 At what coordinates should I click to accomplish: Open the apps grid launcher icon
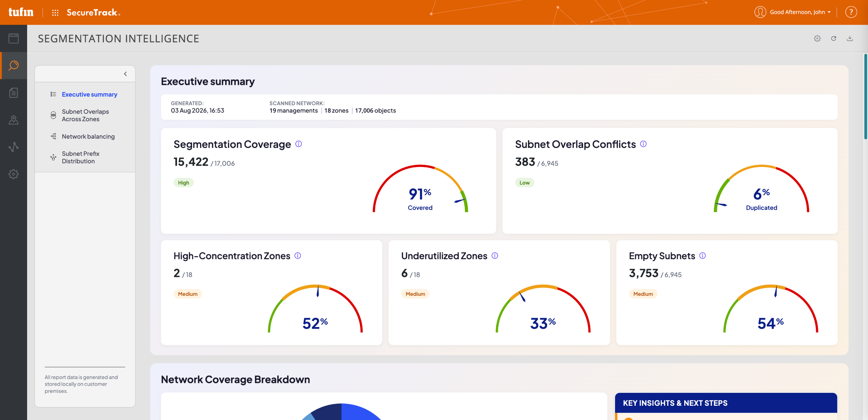[55, 13]
